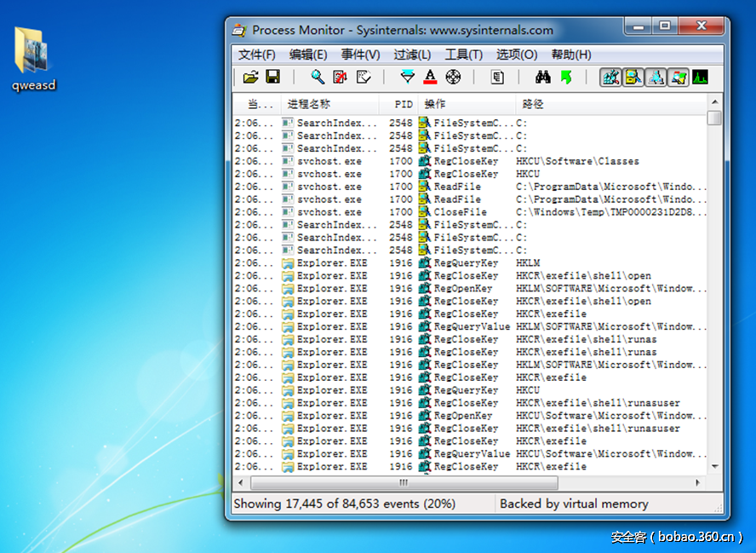The image size is (756, 553).
Task: Toggle registry activity display
Action: 611,78
